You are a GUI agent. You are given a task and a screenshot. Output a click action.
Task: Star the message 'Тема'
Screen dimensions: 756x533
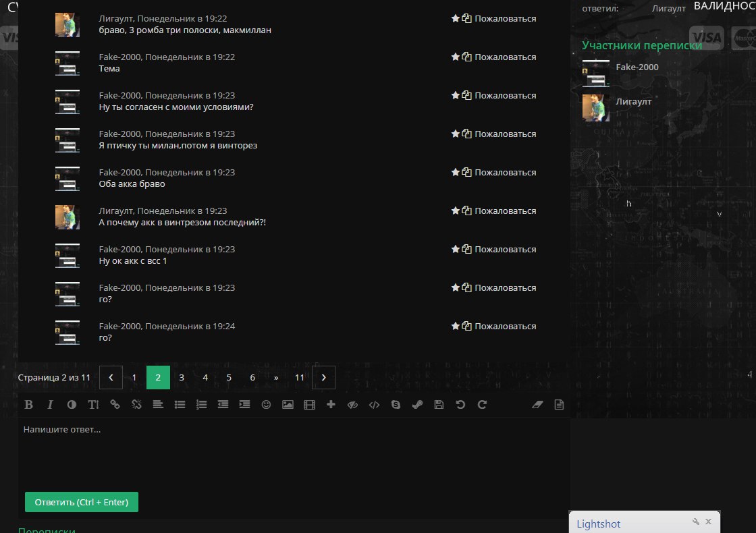(455, 57)
